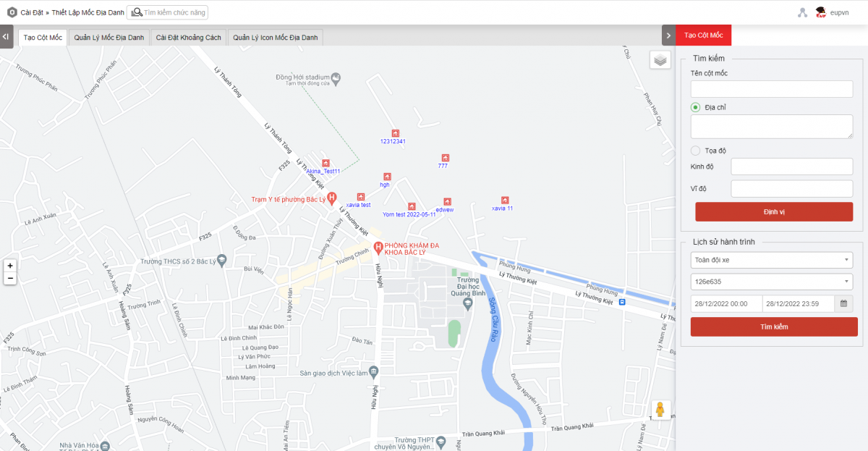Open Quản Lý Icon Mốc Địa Danh tab

(276, 38)
